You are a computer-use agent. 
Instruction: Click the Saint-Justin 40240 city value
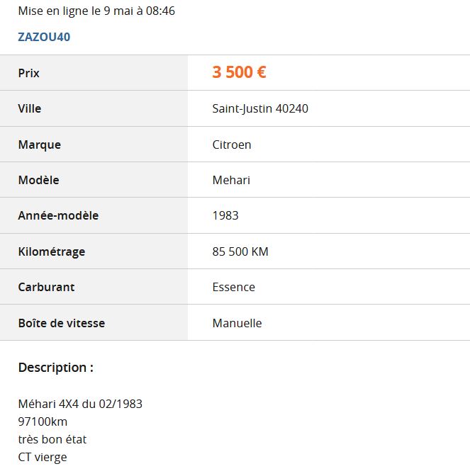tap(260, 108)
